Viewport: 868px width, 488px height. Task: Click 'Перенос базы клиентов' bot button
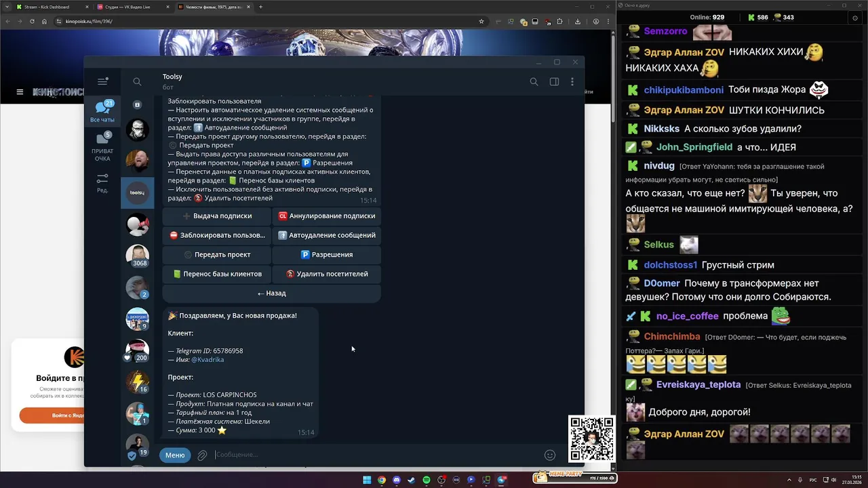point(217,274)
